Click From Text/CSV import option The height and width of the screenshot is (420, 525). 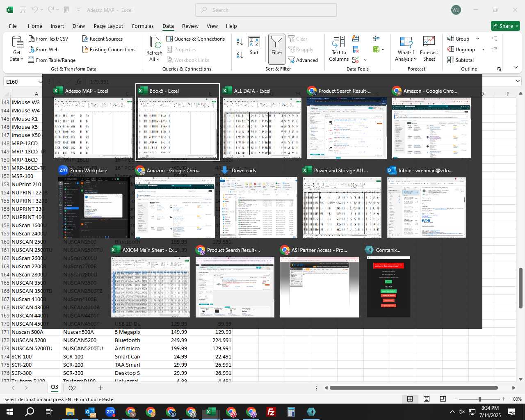(48, 39)
